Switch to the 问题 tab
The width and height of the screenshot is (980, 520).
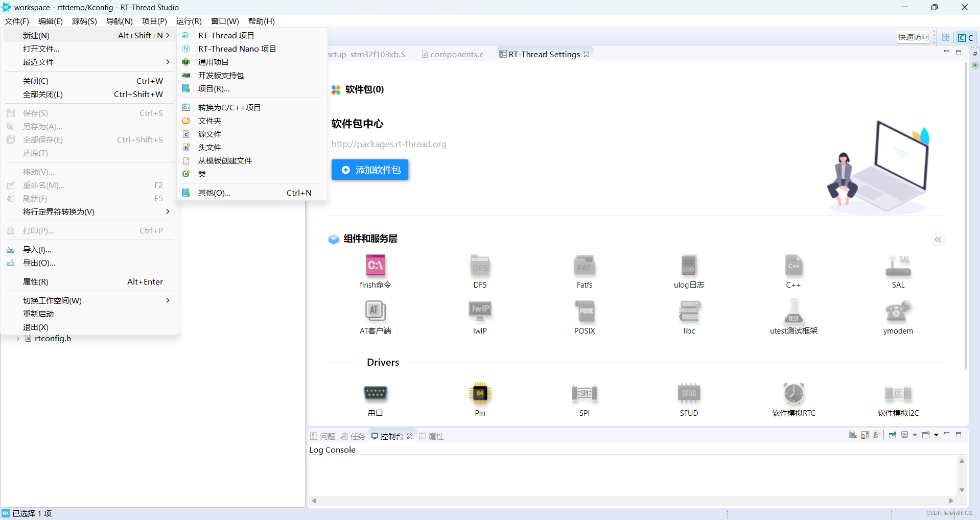coord(322,436)
